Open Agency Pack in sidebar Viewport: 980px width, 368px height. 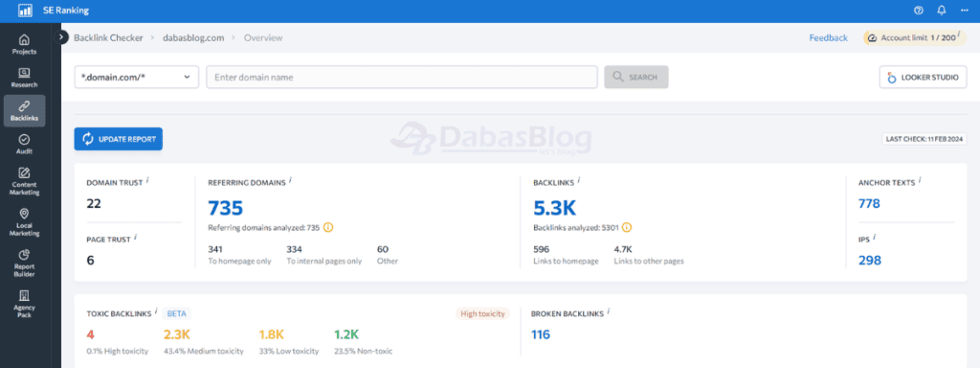tap(24, 304)
